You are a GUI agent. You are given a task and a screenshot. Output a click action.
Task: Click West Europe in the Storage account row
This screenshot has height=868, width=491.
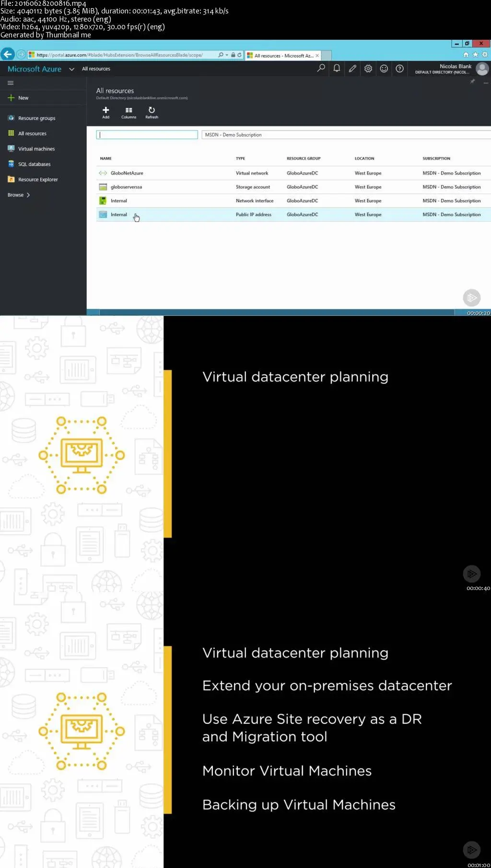coord(368,187)
